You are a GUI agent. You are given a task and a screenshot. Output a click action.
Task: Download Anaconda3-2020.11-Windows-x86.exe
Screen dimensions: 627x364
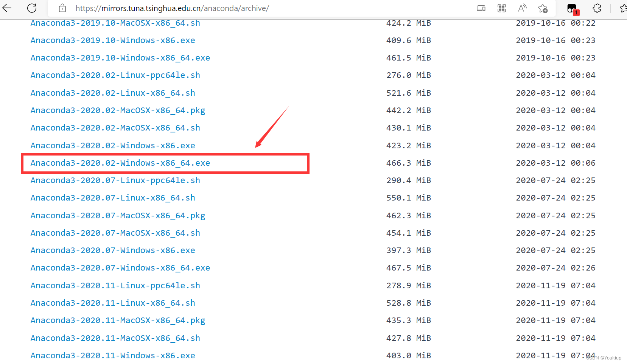[x=113, y=356]
